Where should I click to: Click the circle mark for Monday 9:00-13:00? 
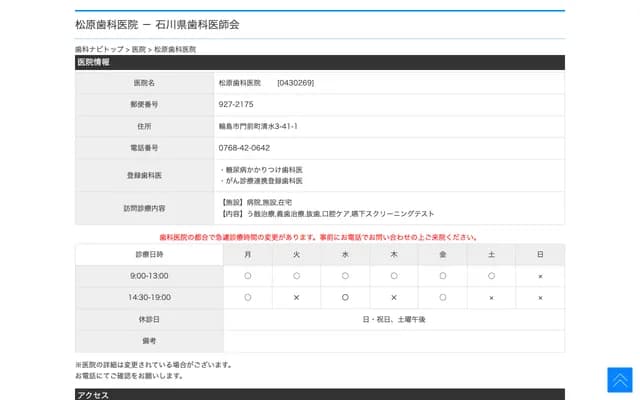click(x=247, y=276)
